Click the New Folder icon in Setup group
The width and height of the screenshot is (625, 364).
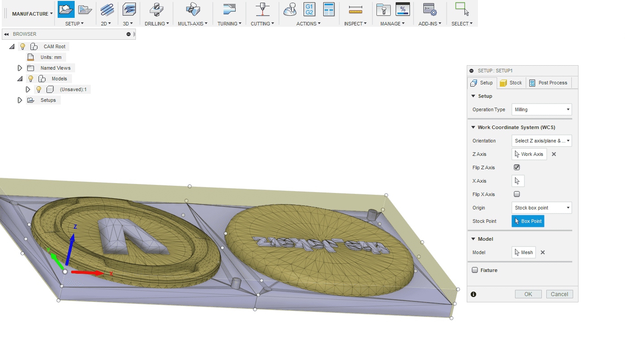(x=84, y=9)
